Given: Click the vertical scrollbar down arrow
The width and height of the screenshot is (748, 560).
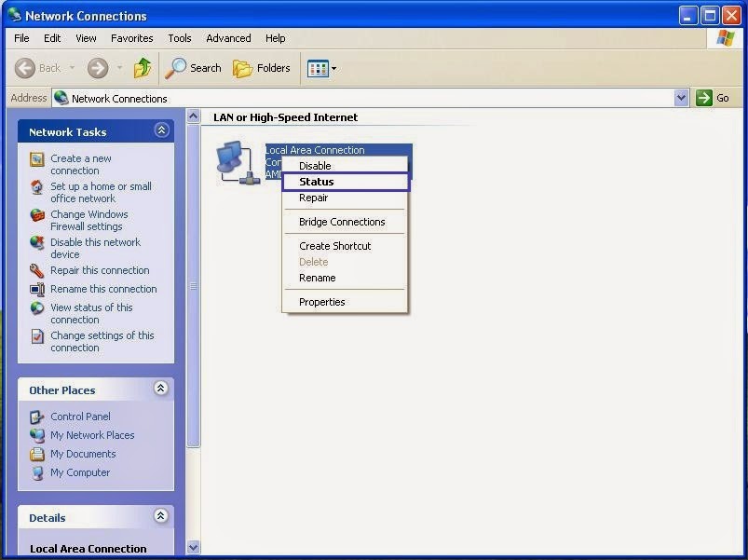Looking at the screenshot, I should (x=194, y=547).
